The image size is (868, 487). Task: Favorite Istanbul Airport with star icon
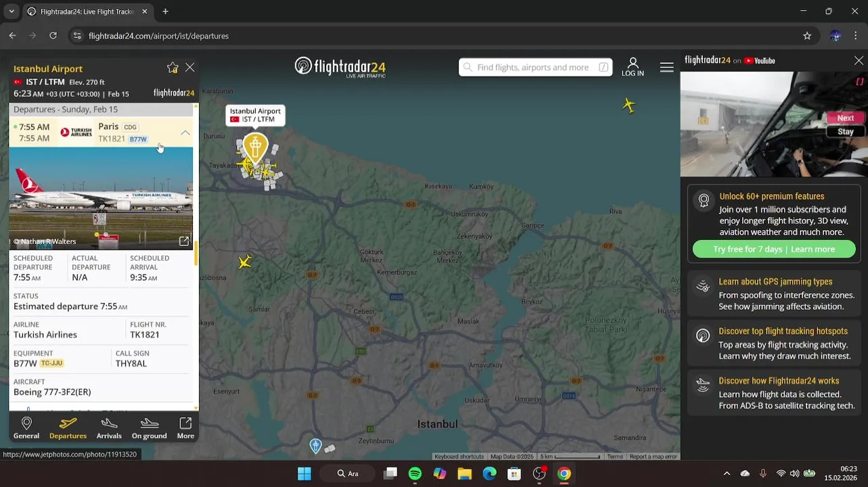click(173, 68)
